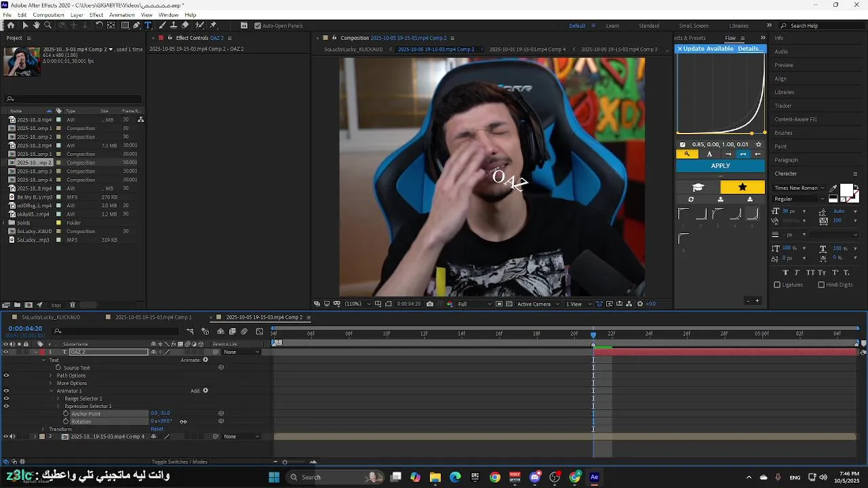Open the Active Camera dropdown
This screenshot has height=488, width=868.
(x=538, y=304)
